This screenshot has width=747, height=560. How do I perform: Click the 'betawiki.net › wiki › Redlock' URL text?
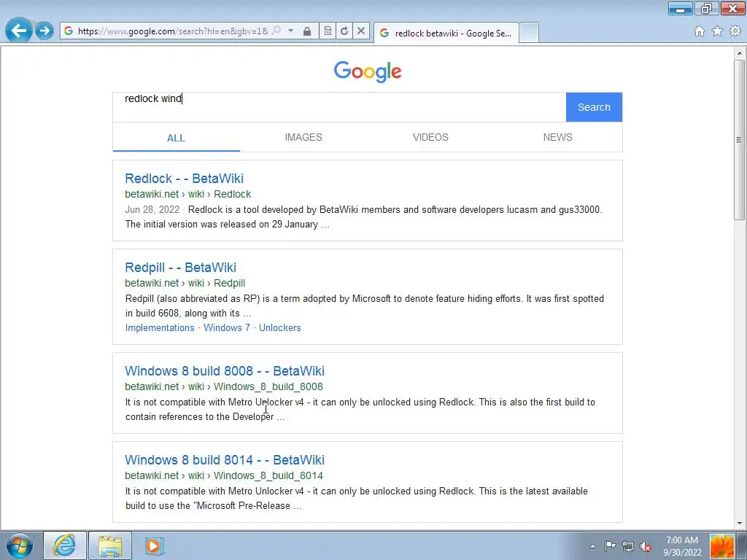click(188, 194)
